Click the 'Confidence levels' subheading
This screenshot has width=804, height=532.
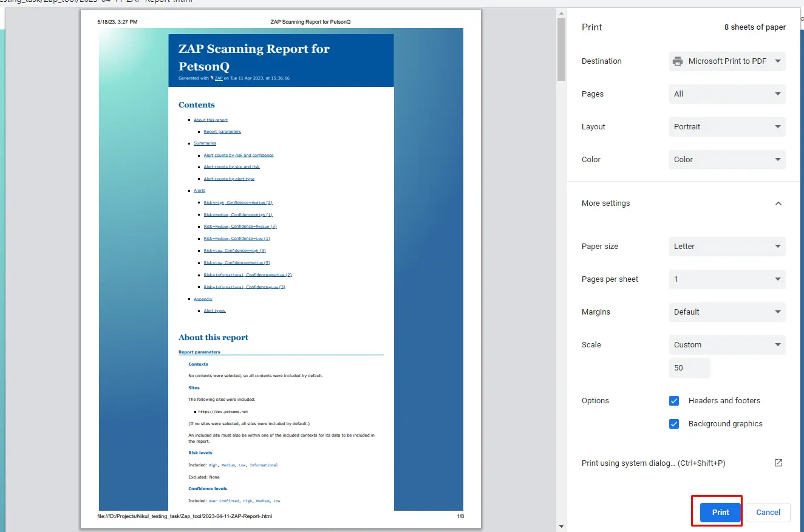point(208,489)
